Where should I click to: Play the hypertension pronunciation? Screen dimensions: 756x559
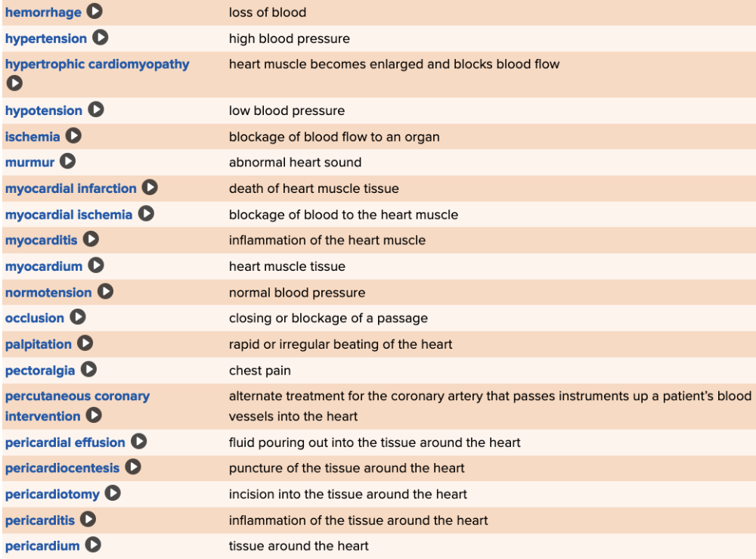click(100, 37)
